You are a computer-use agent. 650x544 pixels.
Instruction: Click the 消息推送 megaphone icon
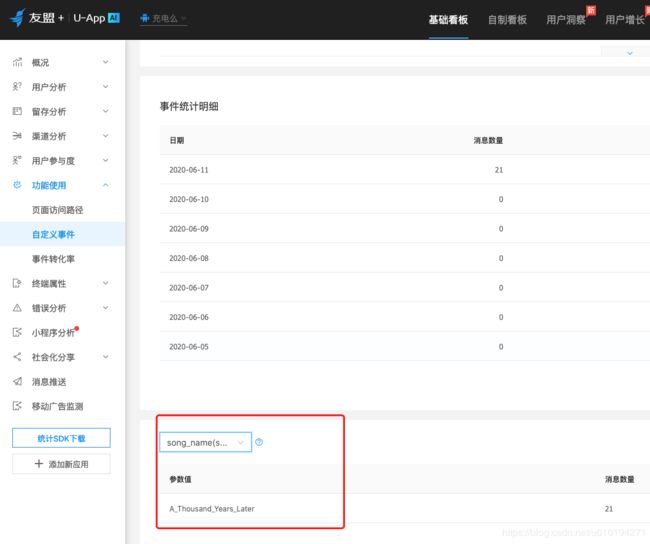click(17, 381)
